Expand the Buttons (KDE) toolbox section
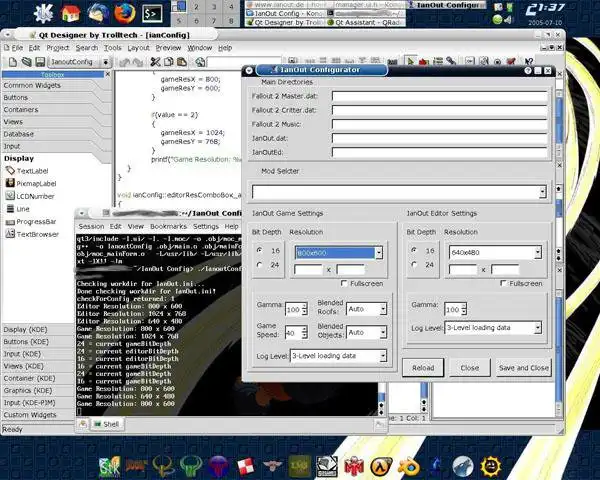This screenshot has width=600, height=480. point(37,341)
